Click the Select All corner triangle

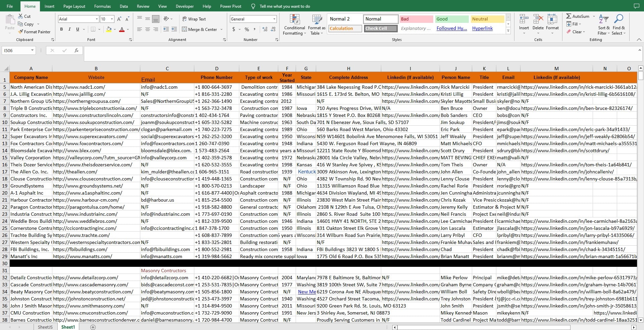pos(6,69)
